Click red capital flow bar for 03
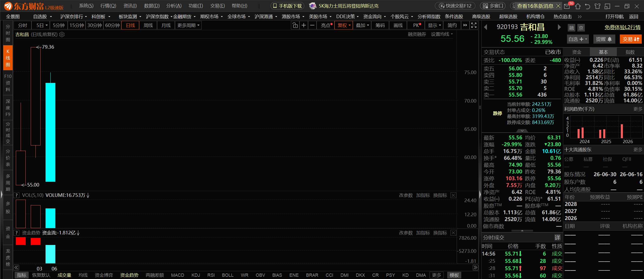This screenshot has height=279, width=644. (35, 241)
